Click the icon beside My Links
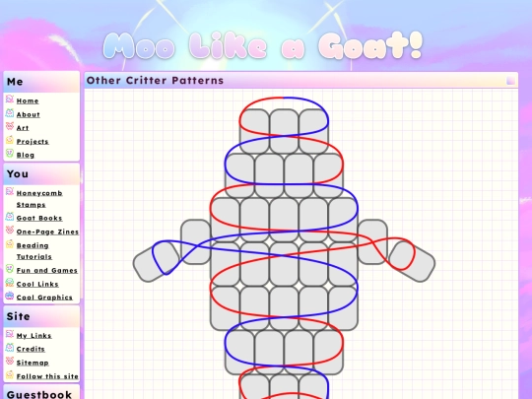The image size is (532, 399). (x=10, y=334)
